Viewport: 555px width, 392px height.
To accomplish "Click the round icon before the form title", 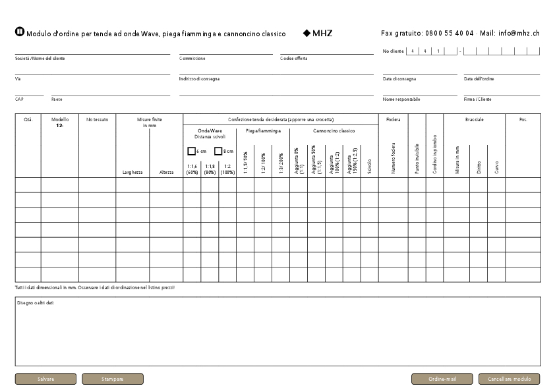I will (19, 32).
